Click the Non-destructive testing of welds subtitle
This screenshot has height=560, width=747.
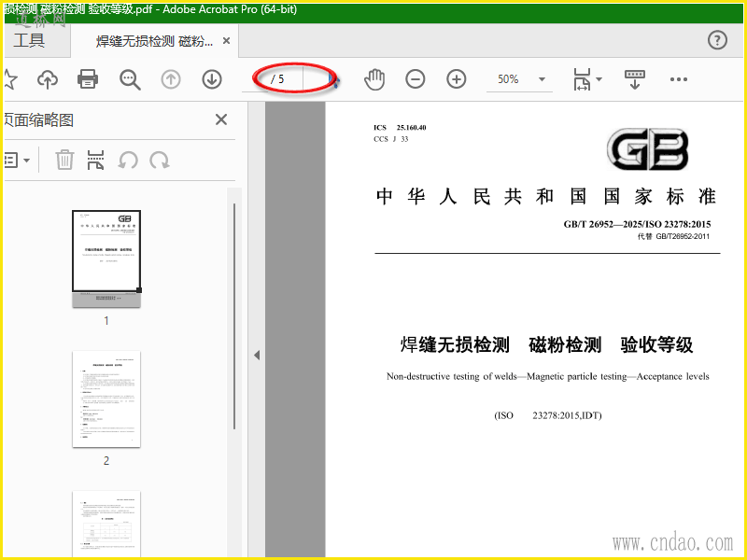click(x=548, y=377)
